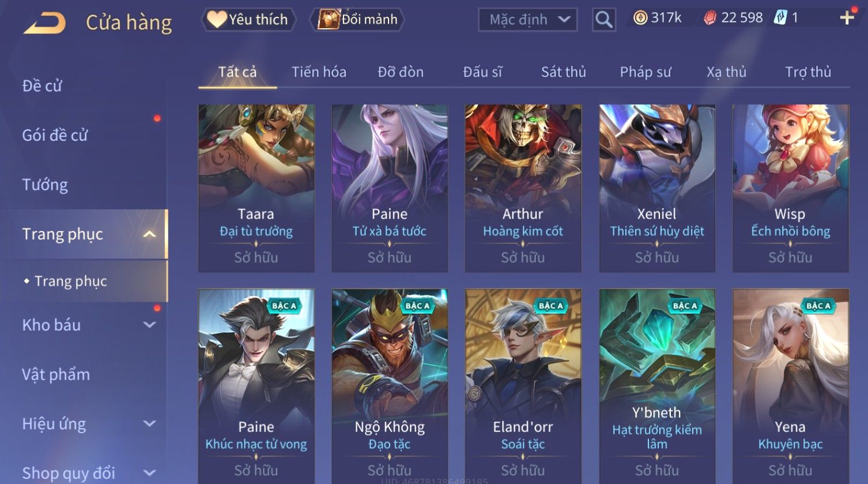This screenshot has width=868, height=484.
Task: Click the blue ticket currency icon
Action: coord(780,18)
